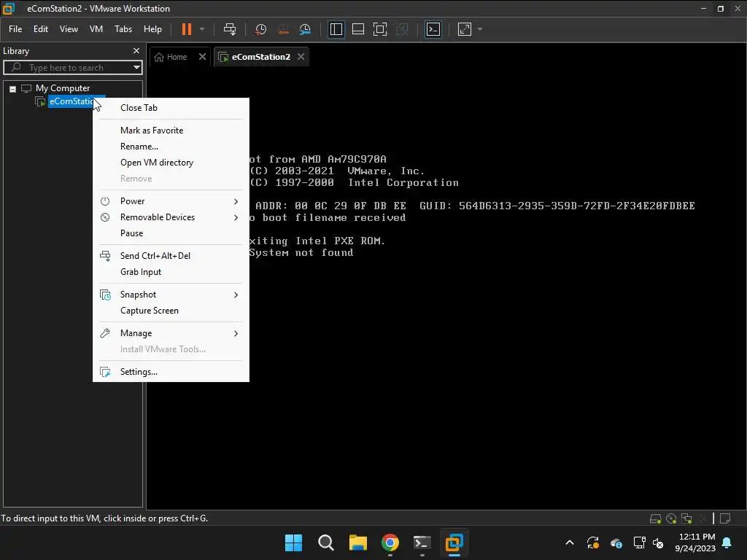Click the Pause VM toolbar icon
Screen dimensions: 747x560
coord(187,29)
